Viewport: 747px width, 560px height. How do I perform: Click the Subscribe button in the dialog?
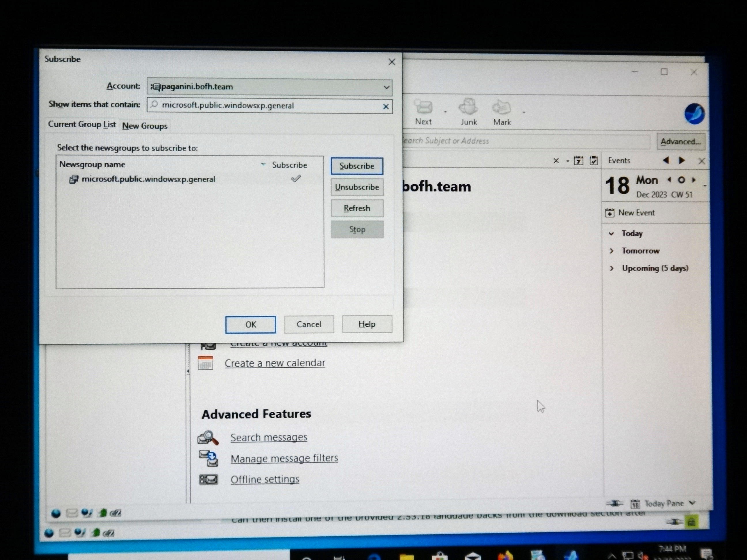click(357, 166)
